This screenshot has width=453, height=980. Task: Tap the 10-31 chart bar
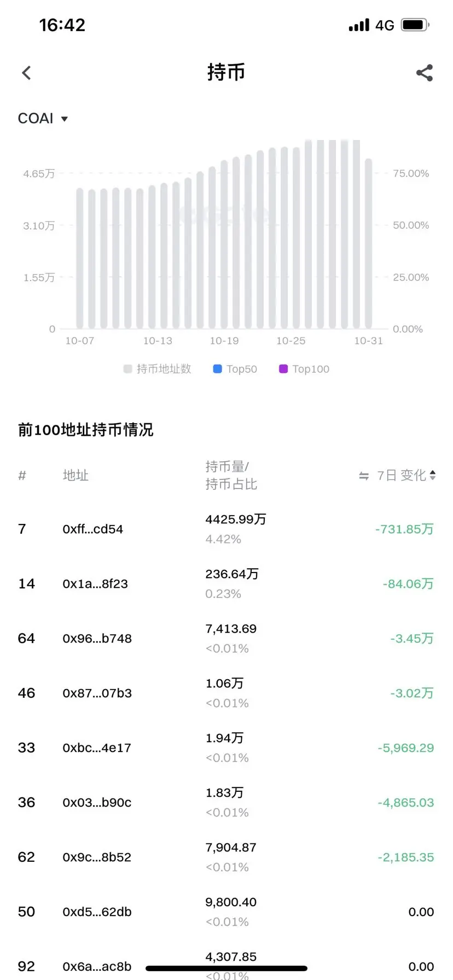pyautogui.click(x=368, y=243)
